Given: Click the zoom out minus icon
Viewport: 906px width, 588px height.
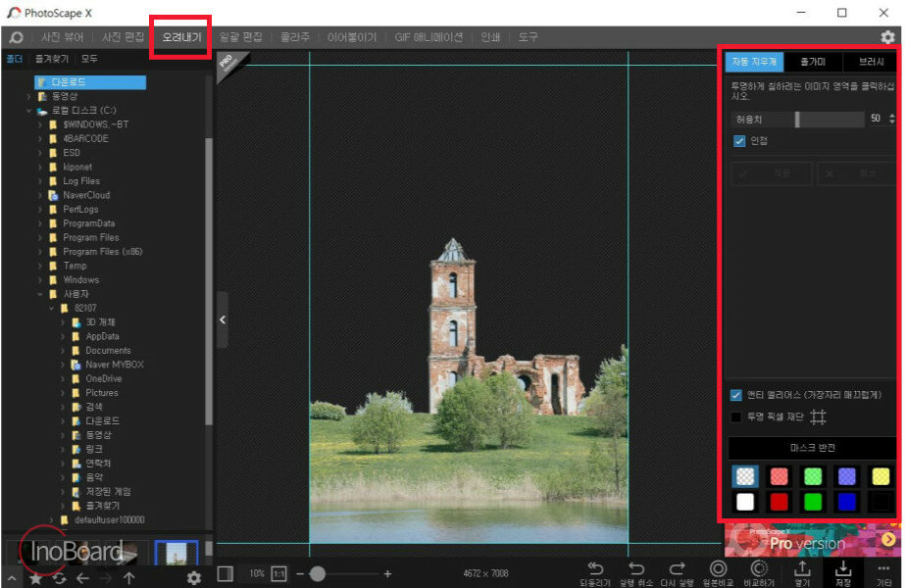Looking at the screenshot, I should coord(299,573).
